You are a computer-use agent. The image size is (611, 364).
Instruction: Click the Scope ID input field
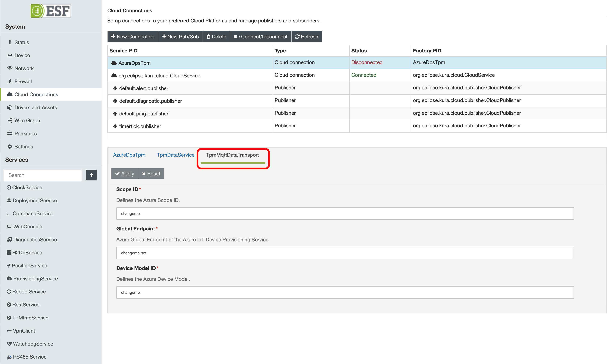(345, 213)
